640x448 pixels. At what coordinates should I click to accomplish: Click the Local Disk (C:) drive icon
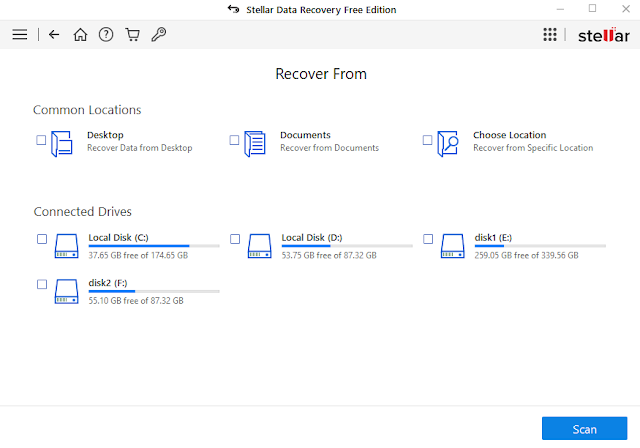67,246
